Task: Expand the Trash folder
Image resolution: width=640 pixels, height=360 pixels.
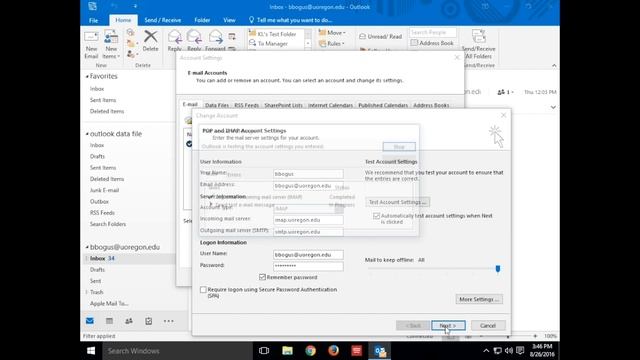Action: tap(87, 292)
